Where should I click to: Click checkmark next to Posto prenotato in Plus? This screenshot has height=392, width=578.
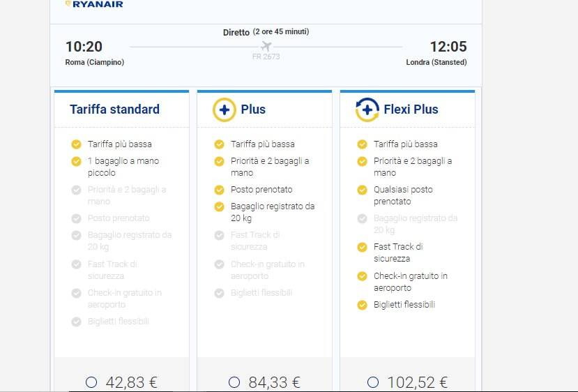coord(219,190)
